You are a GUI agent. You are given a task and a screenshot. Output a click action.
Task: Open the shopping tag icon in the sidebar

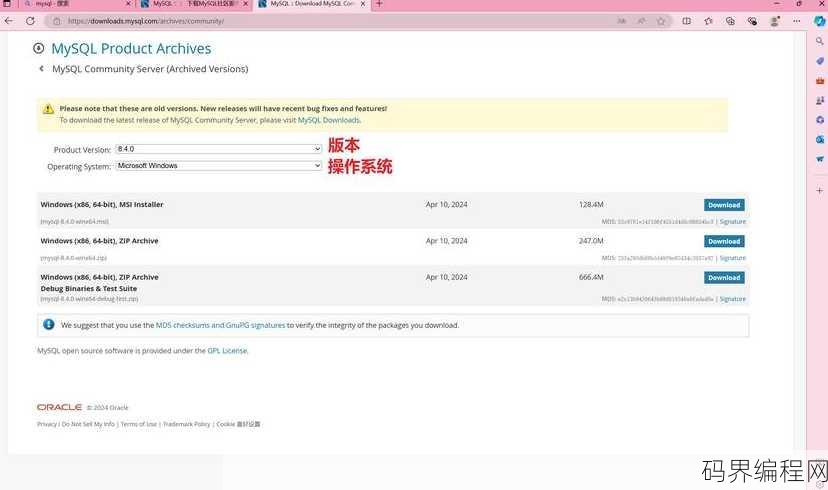tap(820, 61)
